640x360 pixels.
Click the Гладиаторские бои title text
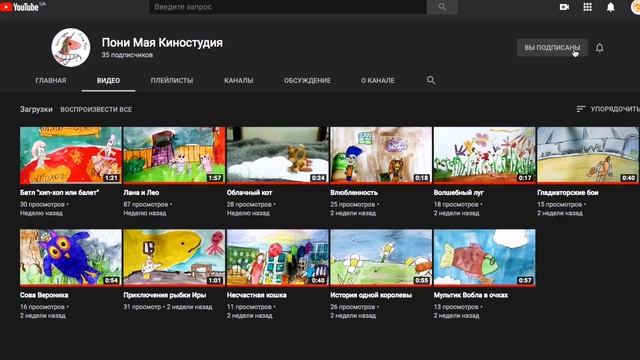click(x=568, y=193)
